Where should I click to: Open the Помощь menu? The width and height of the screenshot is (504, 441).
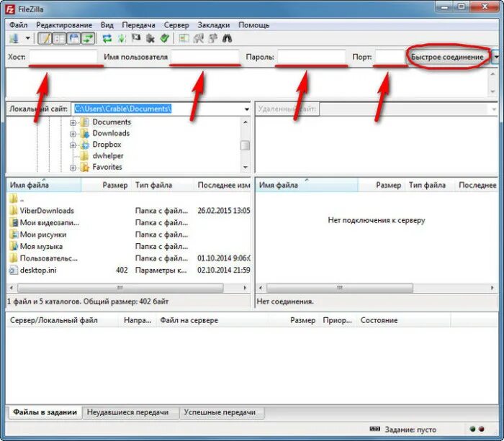(x=254, y=25)
